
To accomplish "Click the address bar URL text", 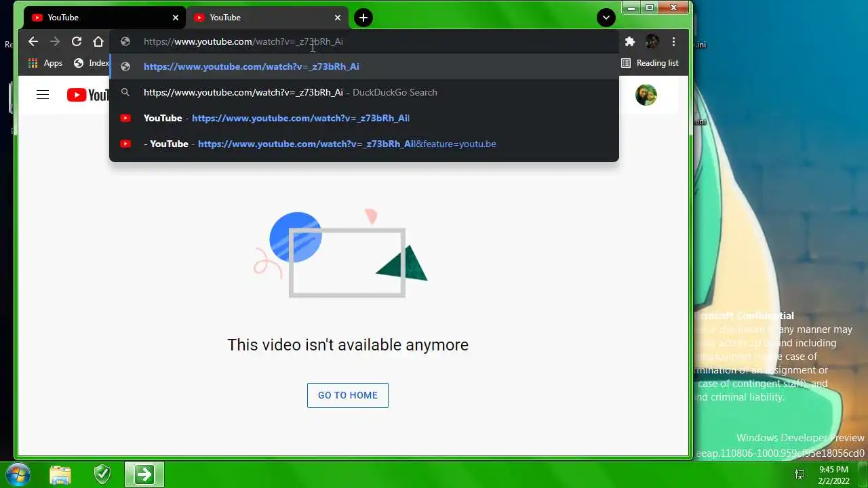I will coord(243,41).
